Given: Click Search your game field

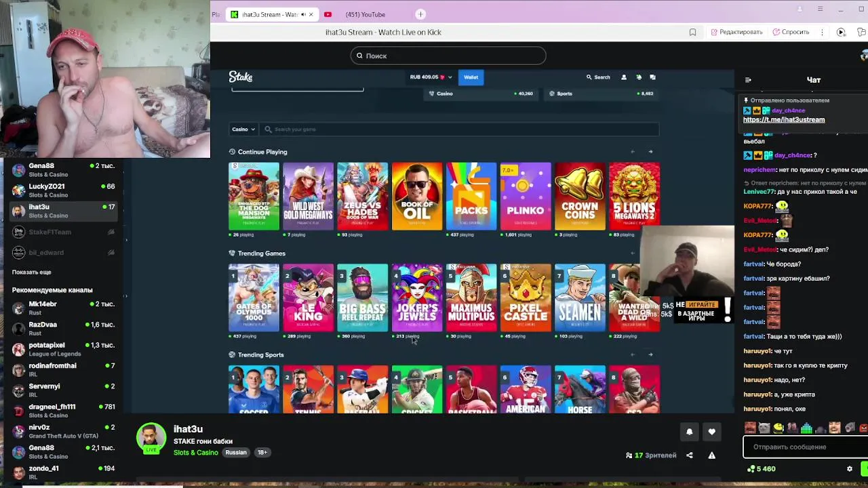Looking at the screenshot, I should (x=458, y=129).
